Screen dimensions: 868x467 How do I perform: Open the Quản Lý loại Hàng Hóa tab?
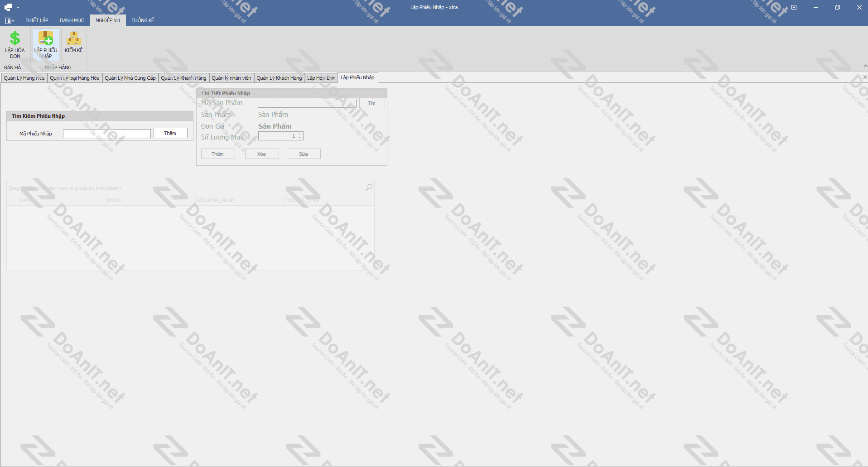click(x=75, y=78)
